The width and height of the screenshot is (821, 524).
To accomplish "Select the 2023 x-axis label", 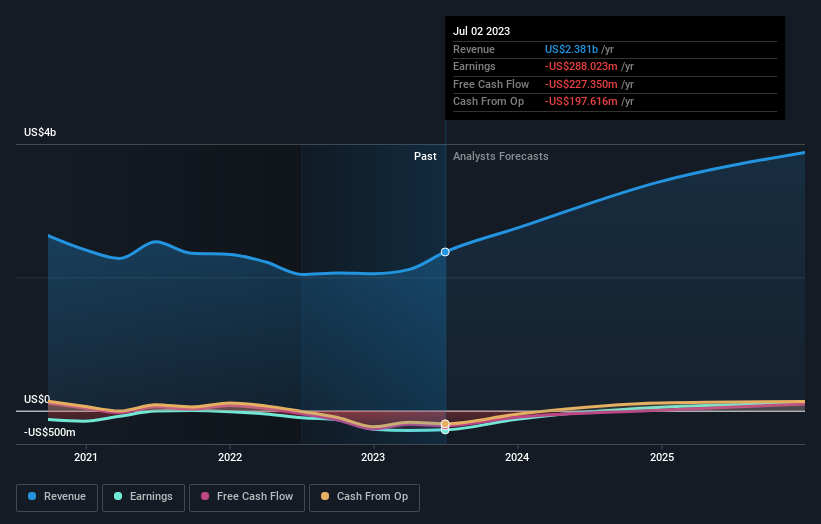I will click(373, 457).
